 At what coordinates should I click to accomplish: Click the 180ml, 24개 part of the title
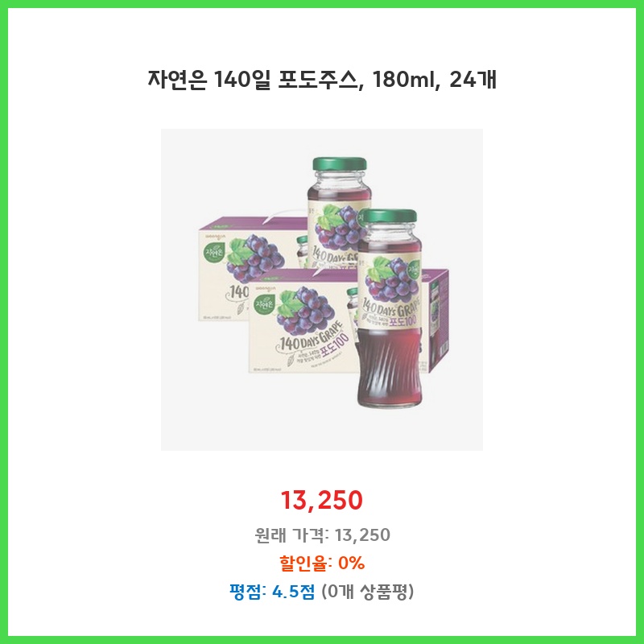435,79
